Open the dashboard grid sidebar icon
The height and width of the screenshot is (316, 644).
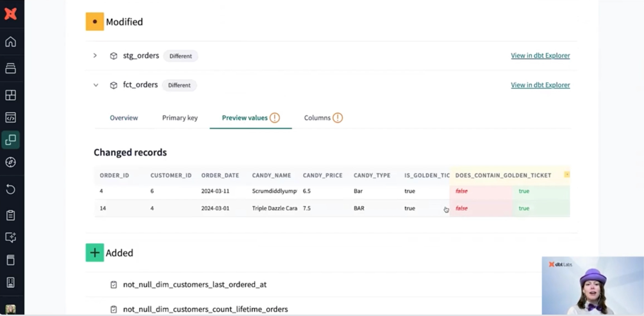click(10, 95)
